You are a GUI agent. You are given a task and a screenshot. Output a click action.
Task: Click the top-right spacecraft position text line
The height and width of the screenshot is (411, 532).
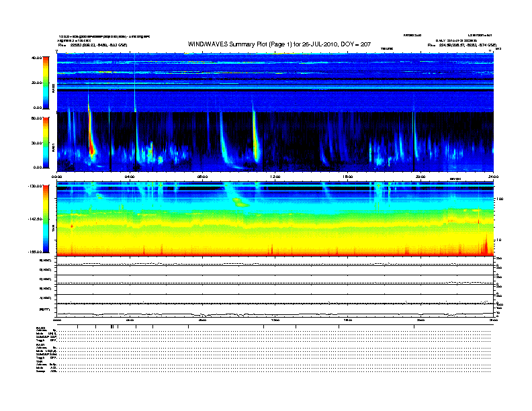pyautogui.click(x=462, y=45)
